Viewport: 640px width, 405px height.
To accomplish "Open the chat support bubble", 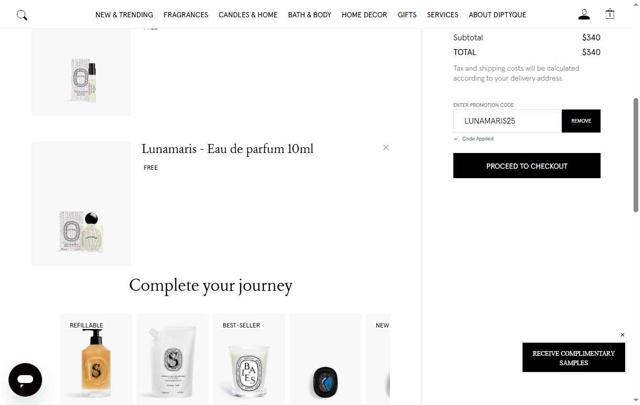I will (25, 380).
